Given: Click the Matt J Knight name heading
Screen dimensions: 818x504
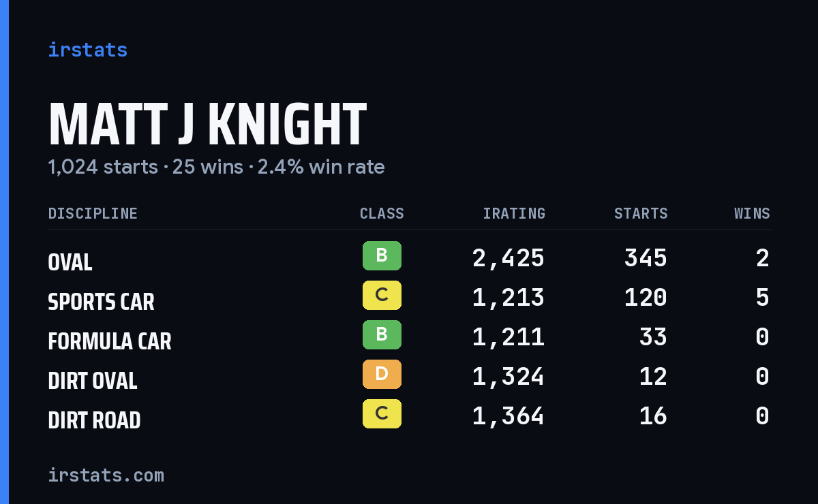Looking at the screenshot, I should point(207,125).
